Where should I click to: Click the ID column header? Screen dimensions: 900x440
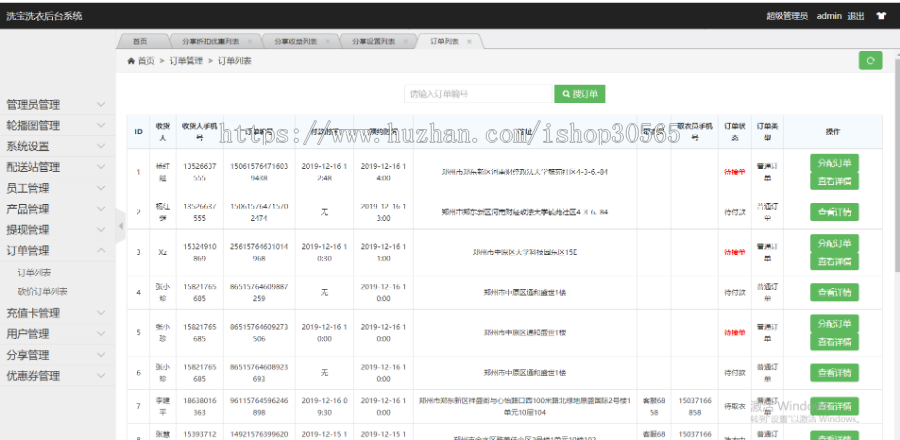coord(138,131)
